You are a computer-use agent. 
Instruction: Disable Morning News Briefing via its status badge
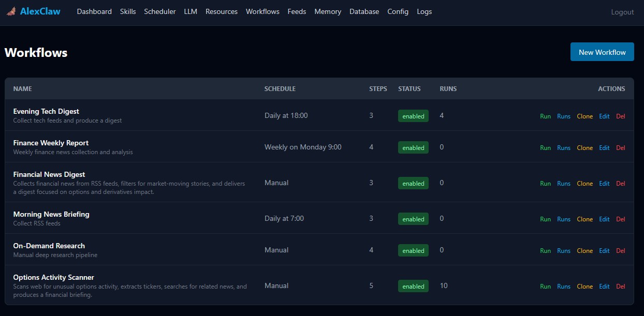[413, 219]
